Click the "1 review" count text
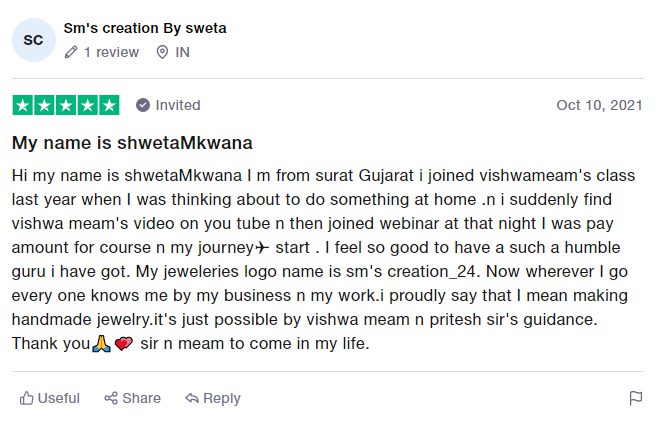 [111, 52]
